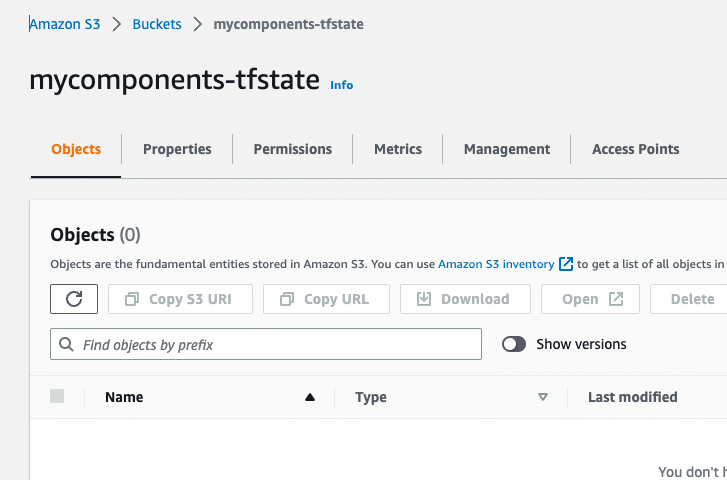This screenshot has height=480, width=727.
Task: Open the Amazon S3 inventory link
Action: tap(496, 264)
